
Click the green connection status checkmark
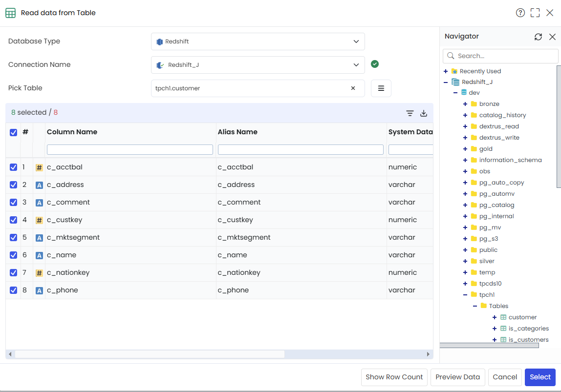point(375,64)
